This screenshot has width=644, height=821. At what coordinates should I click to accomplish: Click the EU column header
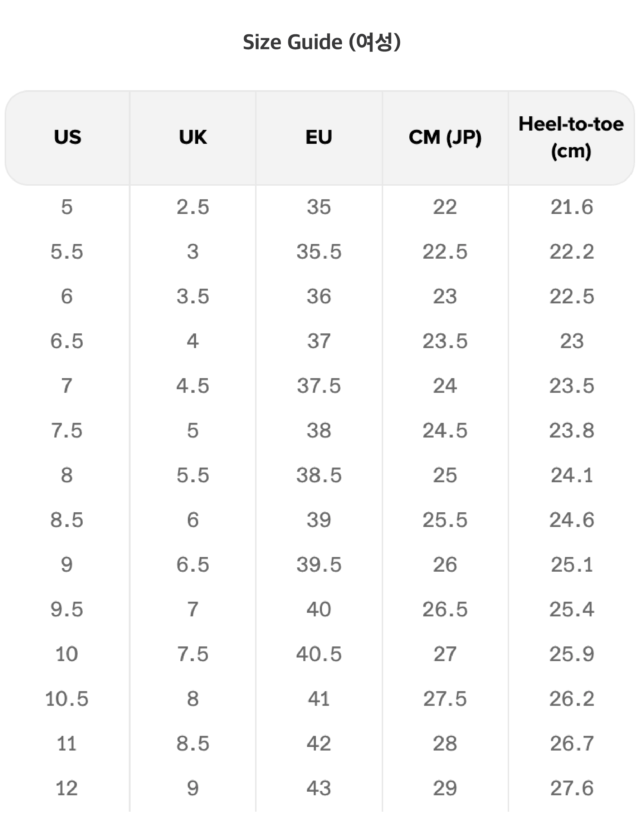point(319,137)
